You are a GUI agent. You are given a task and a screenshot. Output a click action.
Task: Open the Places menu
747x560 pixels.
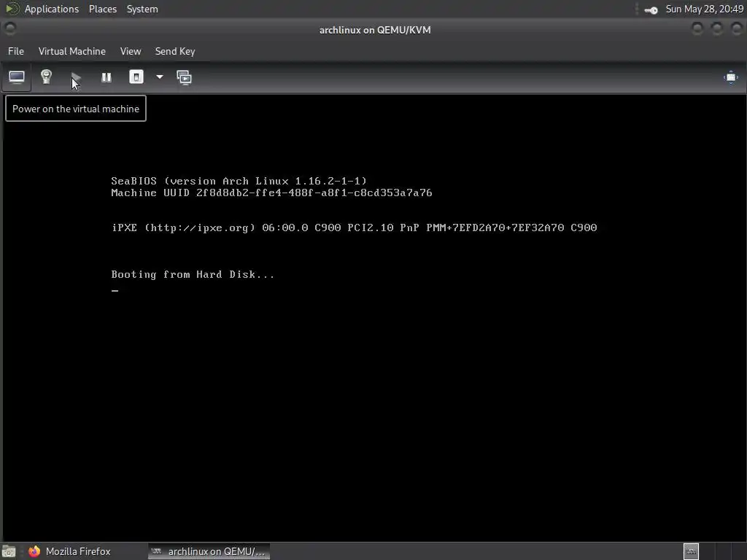103,9
